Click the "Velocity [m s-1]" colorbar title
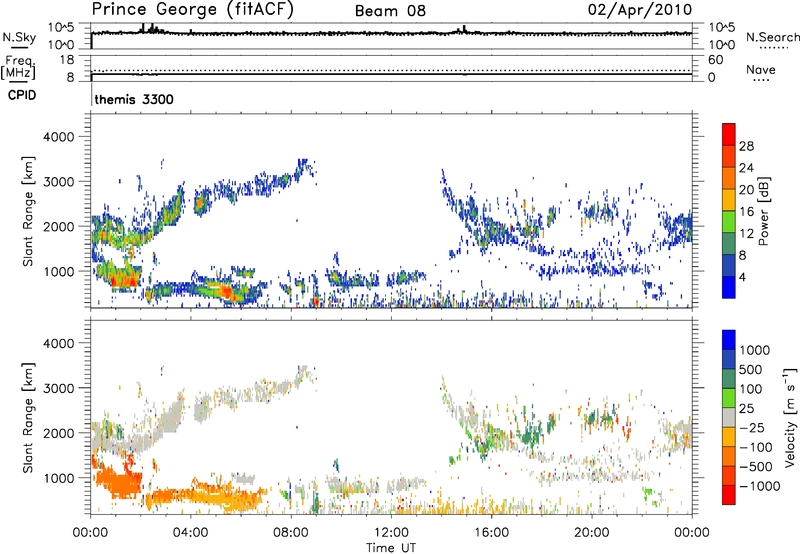The width and height of the screenshot is (800, 554). [790, 417]
